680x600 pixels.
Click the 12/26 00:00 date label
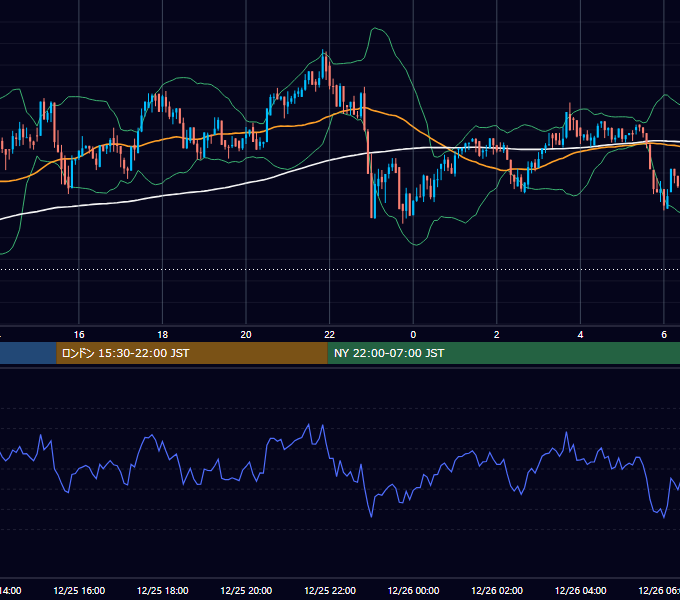click(413, 590)
